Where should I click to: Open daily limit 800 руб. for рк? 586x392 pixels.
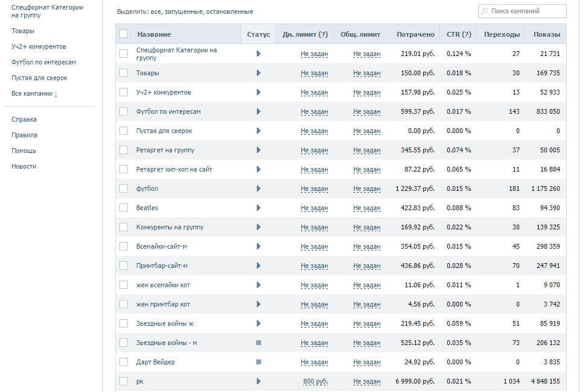(x=315, y=381)
